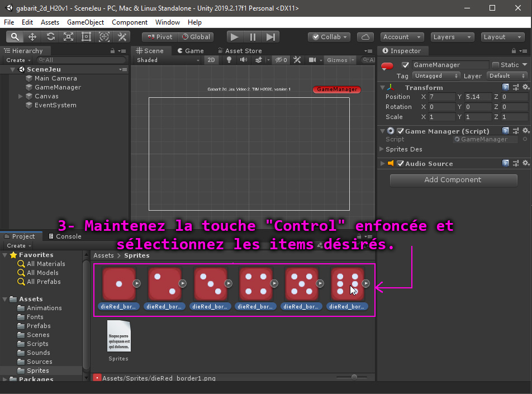Image resolution: width=532 pixels, height=394 pixels.
Task: Select the Move tool
Action: coord(32,37)
